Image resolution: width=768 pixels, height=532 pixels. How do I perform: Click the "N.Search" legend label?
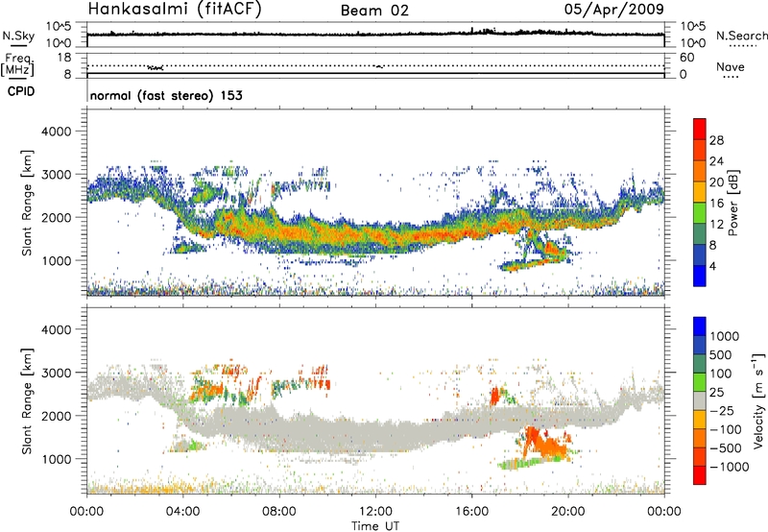(741, 36)
